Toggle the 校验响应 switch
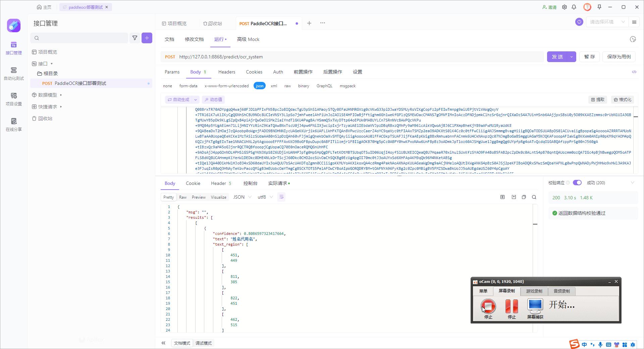 coord(577,183)
